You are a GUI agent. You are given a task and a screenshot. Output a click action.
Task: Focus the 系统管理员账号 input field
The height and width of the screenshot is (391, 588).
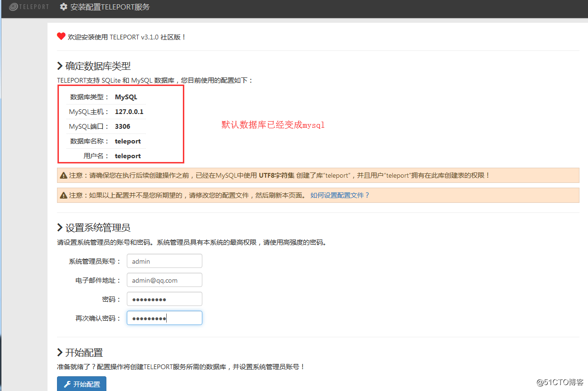(164, 261)
